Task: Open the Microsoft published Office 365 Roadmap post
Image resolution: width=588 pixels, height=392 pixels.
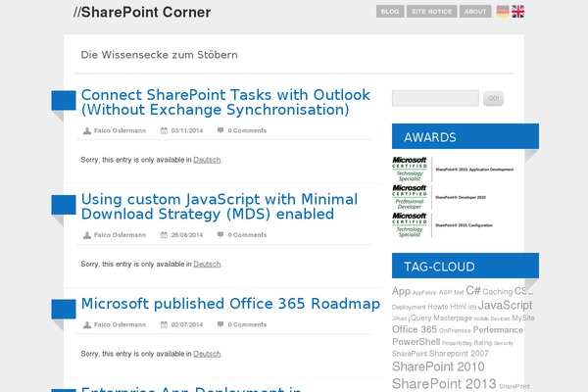Action: pos(230,304)
